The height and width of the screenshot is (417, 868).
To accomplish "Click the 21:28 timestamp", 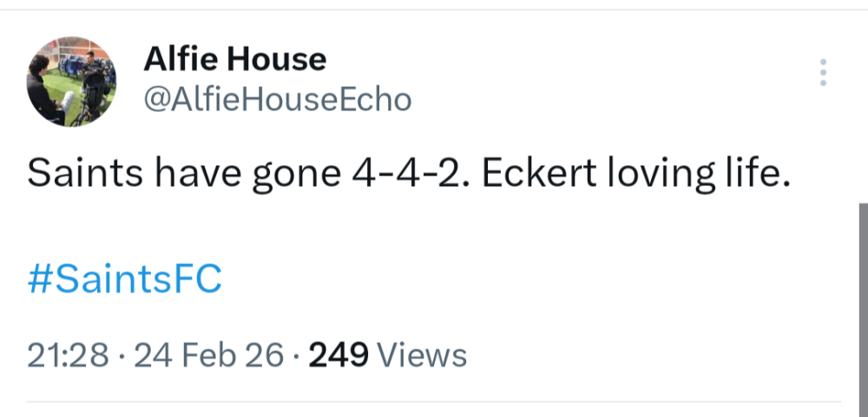I will pos(68,354).
